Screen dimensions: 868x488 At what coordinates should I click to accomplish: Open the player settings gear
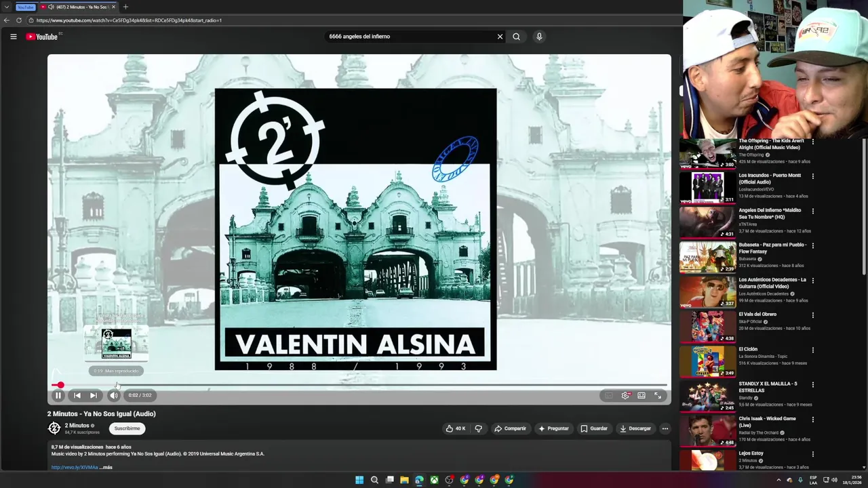tap(625, 395)
